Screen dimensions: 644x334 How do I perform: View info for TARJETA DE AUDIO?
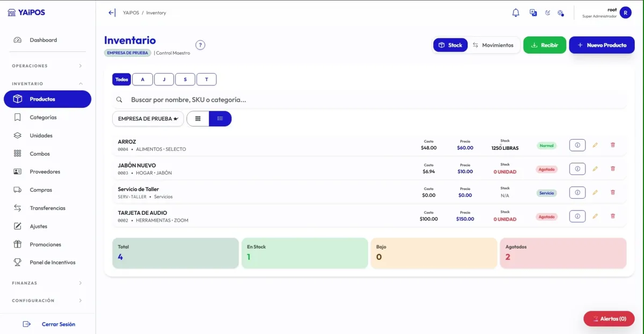577,216
